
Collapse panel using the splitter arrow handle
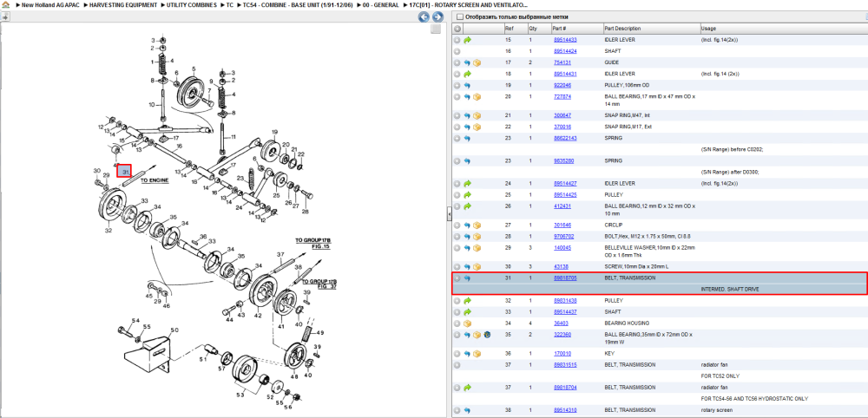(x=449, y=213)
